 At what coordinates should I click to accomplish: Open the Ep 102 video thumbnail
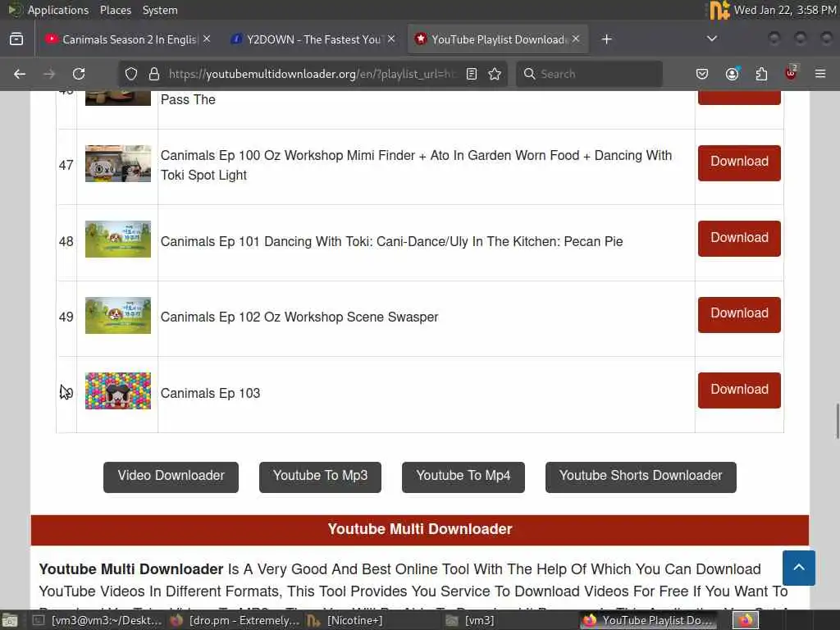point(118,315)
